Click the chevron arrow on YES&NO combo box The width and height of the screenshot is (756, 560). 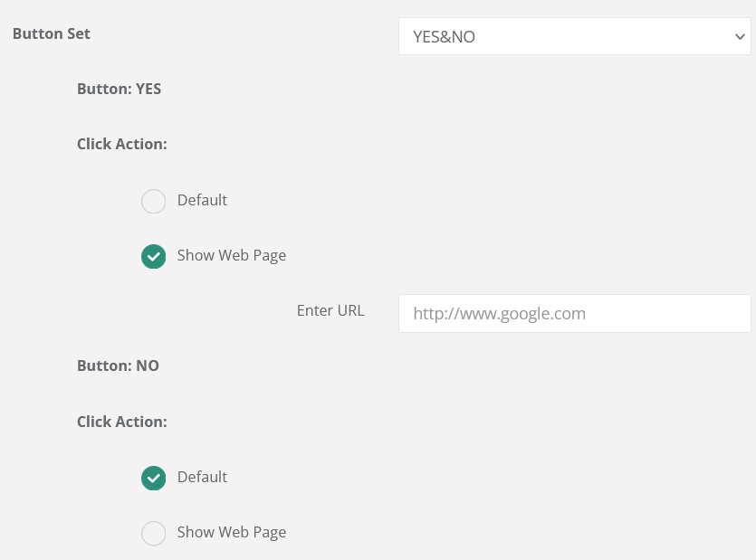coord(740,37)
